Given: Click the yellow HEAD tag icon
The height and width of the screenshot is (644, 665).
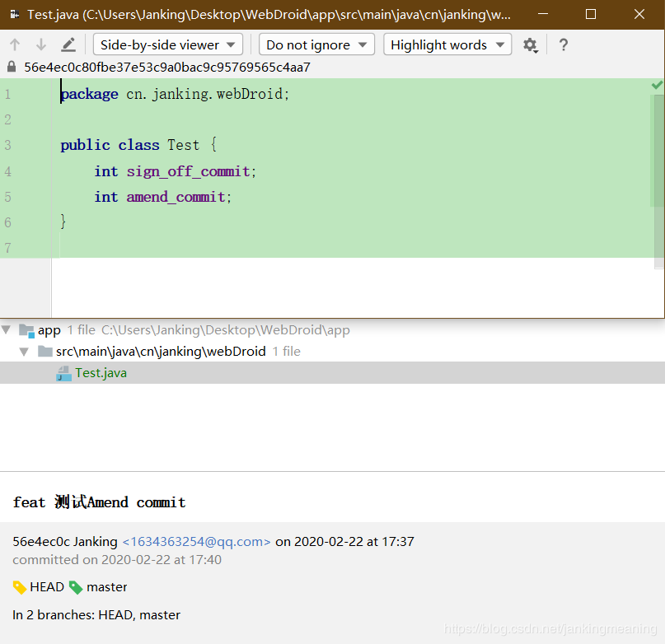Looking at the screenshot, I should [x=20, y=587].
